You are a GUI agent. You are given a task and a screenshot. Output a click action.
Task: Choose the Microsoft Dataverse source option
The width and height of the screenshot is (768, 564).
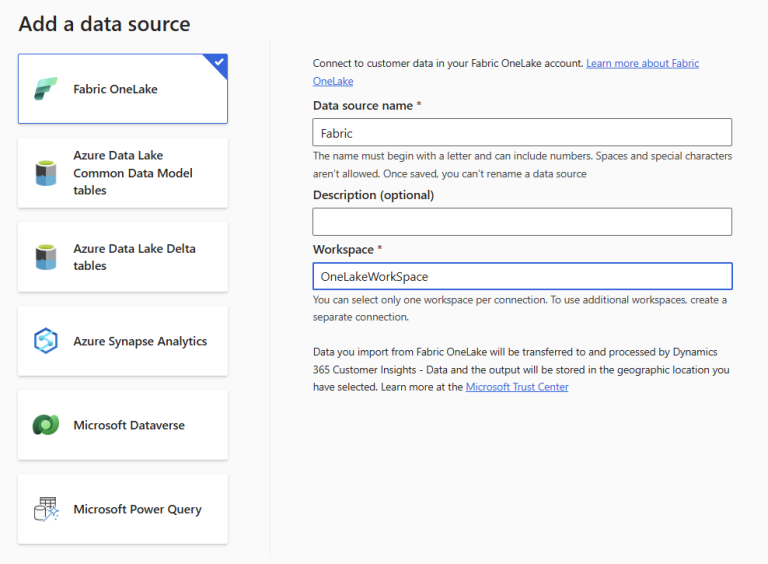[x=123, y=425]
